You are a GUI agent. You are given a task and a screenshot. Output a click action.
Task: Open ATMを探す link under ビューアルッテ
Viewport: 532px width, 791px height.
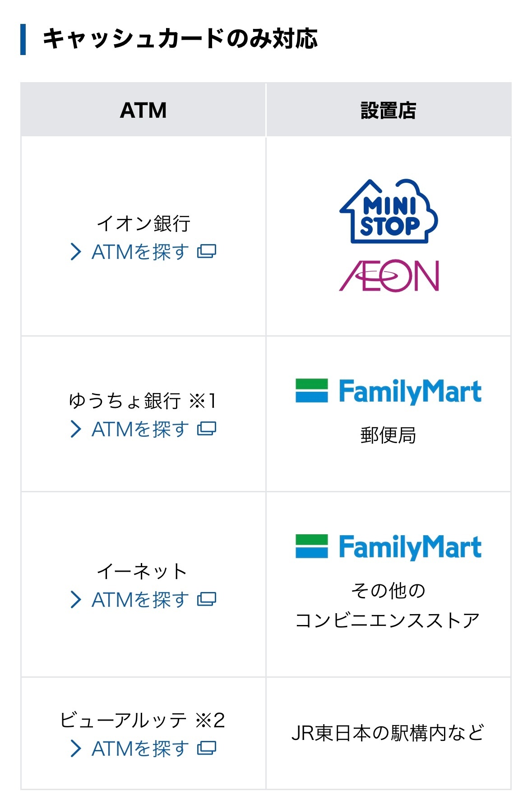coord(140,749)
